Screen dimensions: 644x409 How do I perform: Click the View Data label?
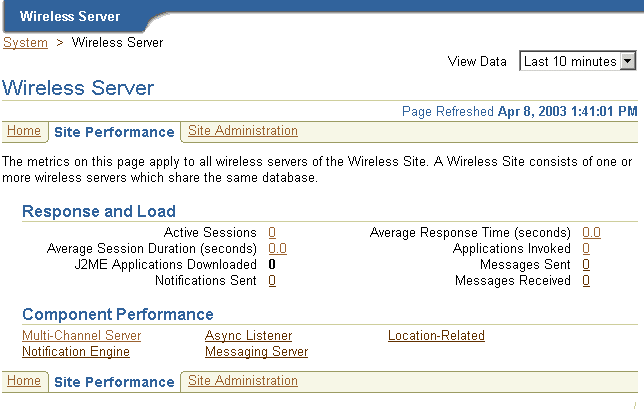pos(477,61)
